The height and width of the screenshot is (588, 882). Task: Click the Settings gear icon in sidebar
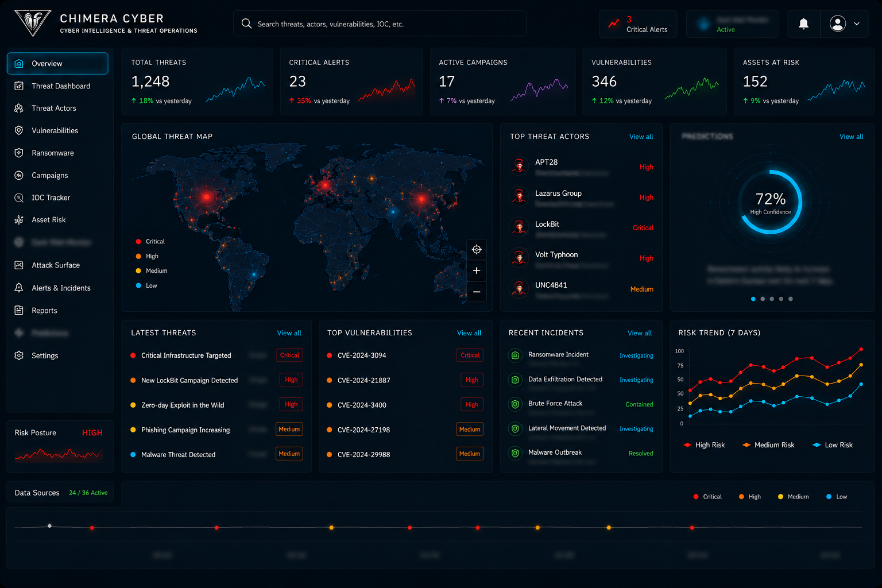click(19, 355)
